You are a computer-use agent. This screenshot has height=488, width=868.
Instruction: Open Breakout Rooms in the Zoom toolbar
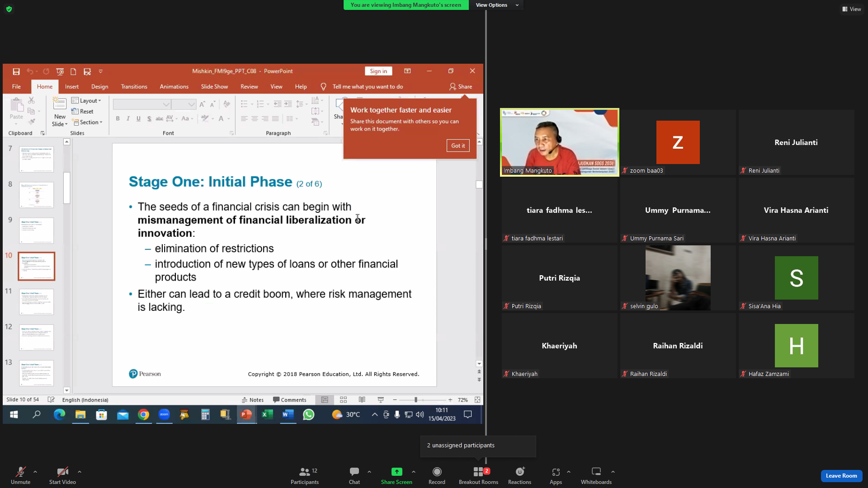[x=478, y=476]
